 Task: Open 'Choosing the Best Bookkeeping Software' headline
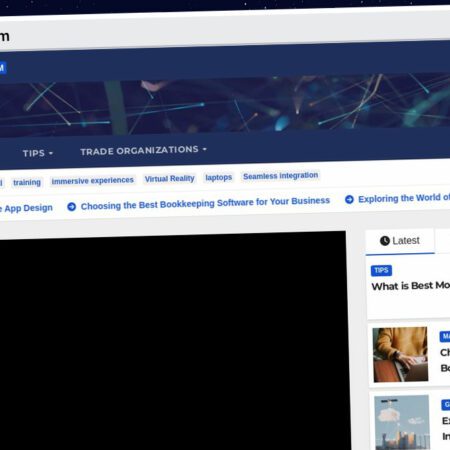tap(205, 203)
